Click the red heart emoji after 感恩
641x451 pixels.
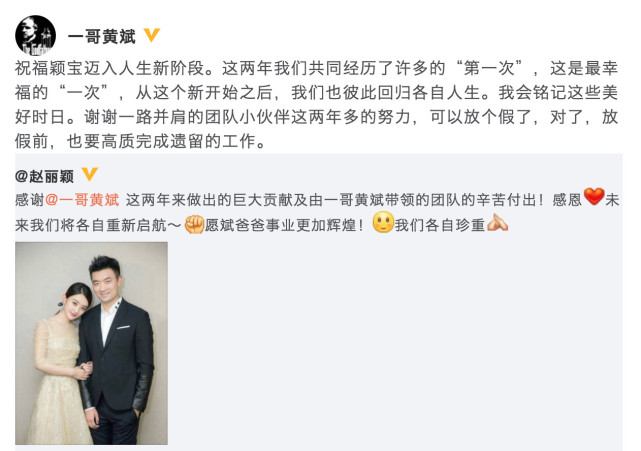coord(594,197)
